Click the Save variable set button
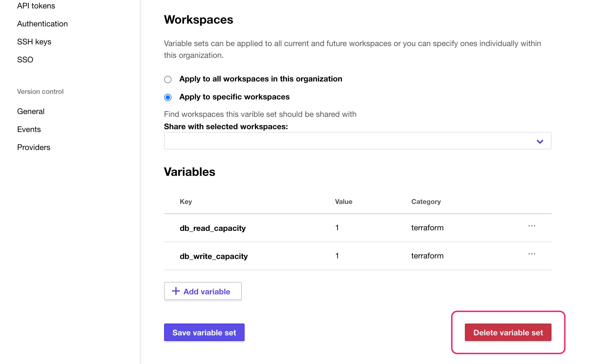Image resolution: width=615 pixels, height=364 pixels. (x=204, y=332)
